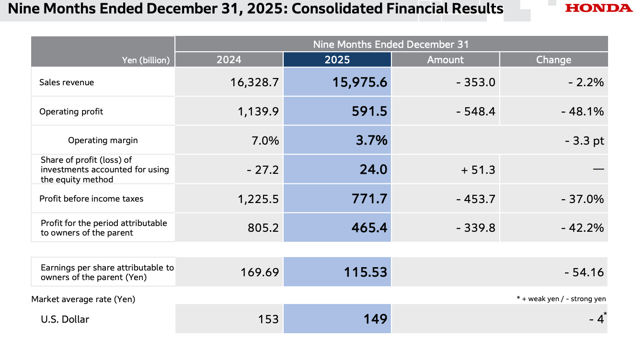Image resolution: width=644 pixels, height=338 pixels.
Task: Click the 591.5 operating profit cell
Action: coord(369,112)
